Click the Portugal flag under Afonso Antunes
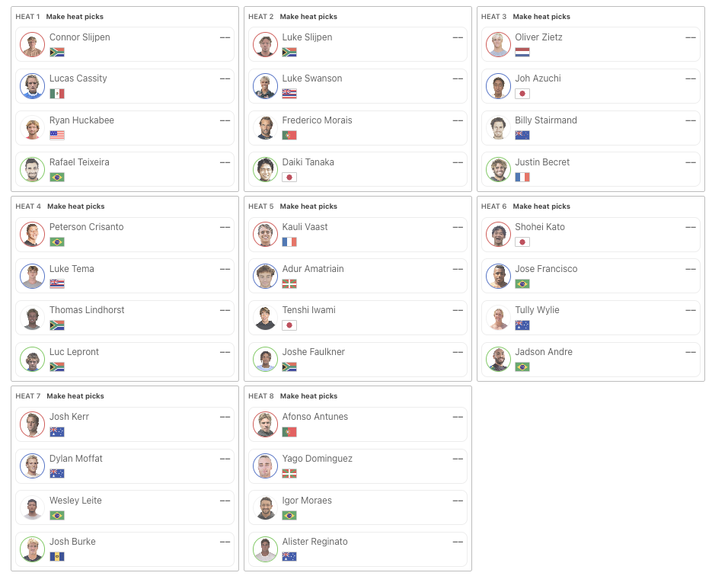 [x=289, y=432]
